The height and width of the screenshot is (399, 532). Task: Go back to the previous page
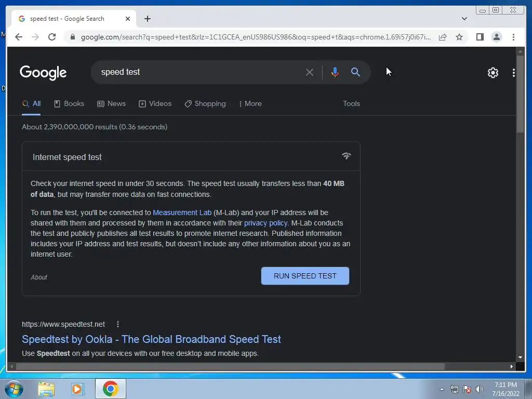19,37
